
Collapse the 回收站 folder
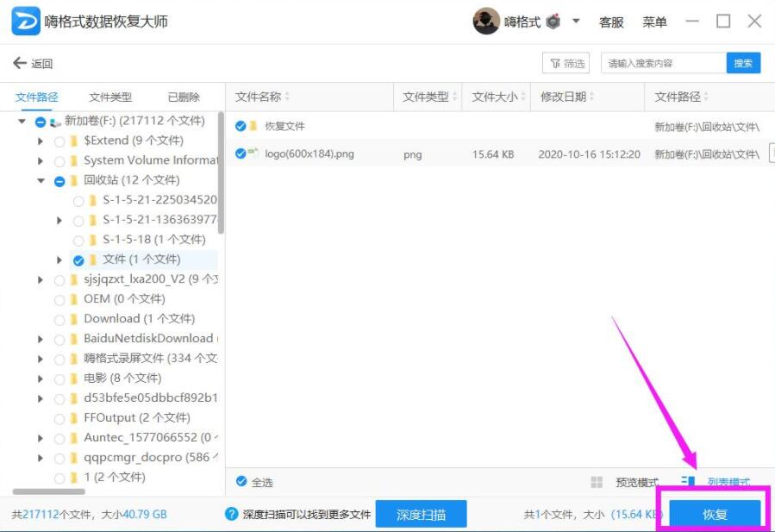coord(41,180)
